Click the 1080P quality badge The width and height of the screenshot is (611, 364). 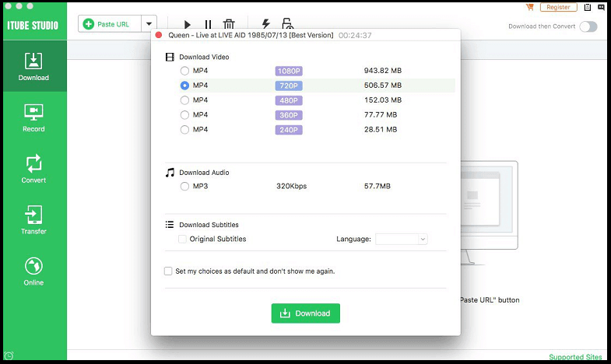289,71
